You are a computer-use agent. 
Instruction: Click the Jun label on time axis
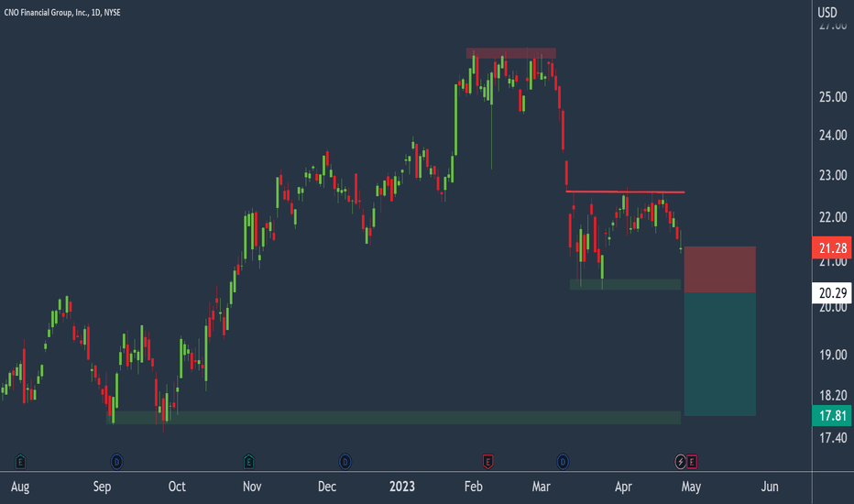pyautogui.click(x=769, y=486)
